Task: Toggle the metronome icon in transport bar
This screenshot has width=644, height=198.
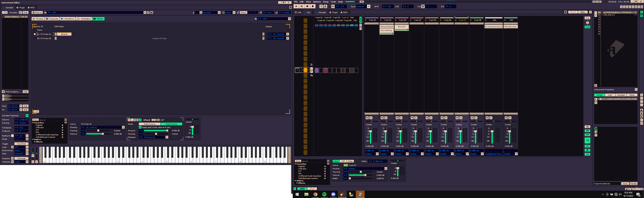Action: [x=325, y=7]
